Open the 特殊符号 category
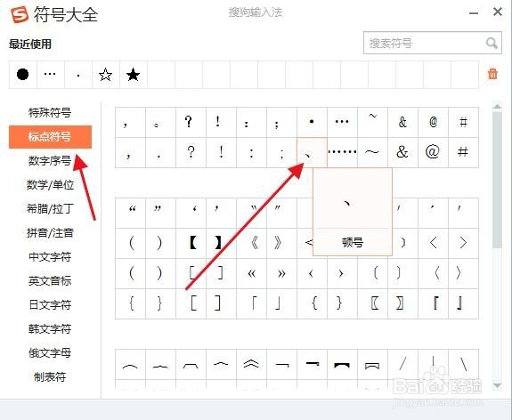 pos(50,113)
